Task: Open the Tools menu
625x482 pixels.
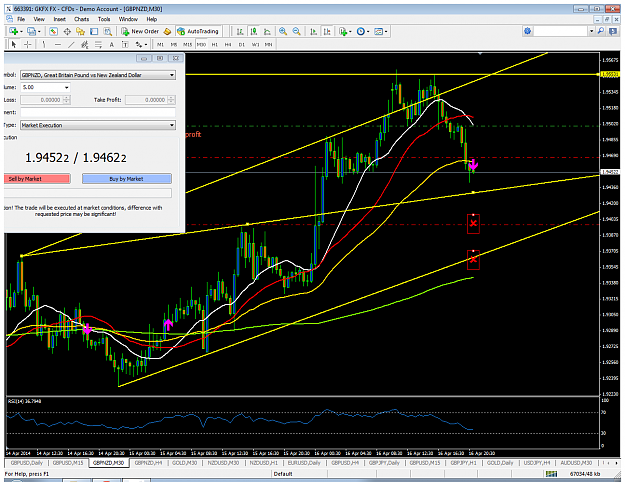Action: click(x=104, y=19)
